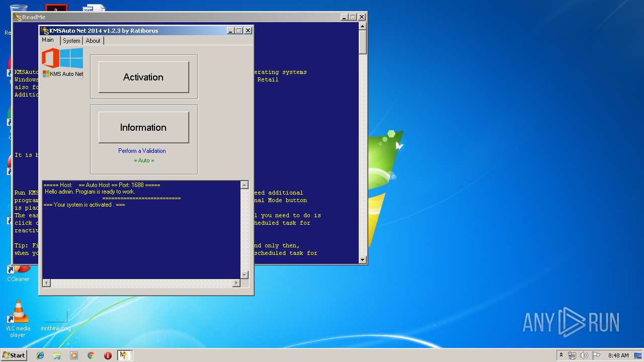644x362 pixels.
Task: Click the 8:48 AM clock
Action: [x=618, y=355]
